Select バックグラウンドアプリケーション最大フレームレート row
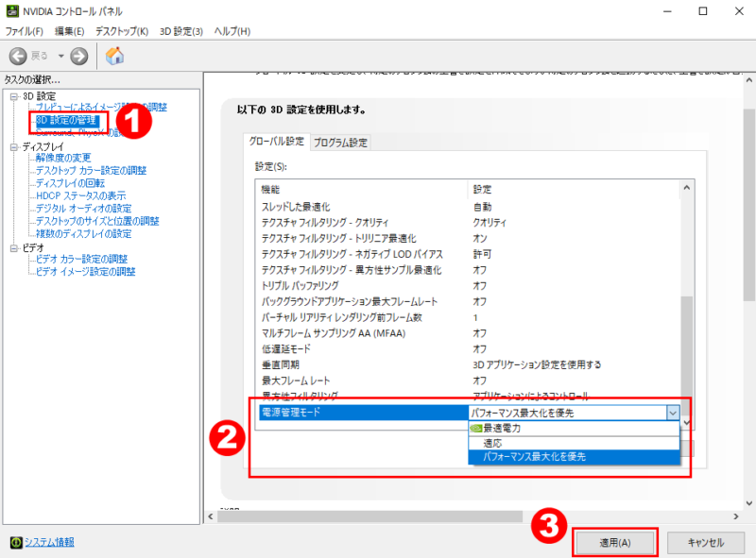Screen dimensions: 756x558 click(x=470, y=301)
